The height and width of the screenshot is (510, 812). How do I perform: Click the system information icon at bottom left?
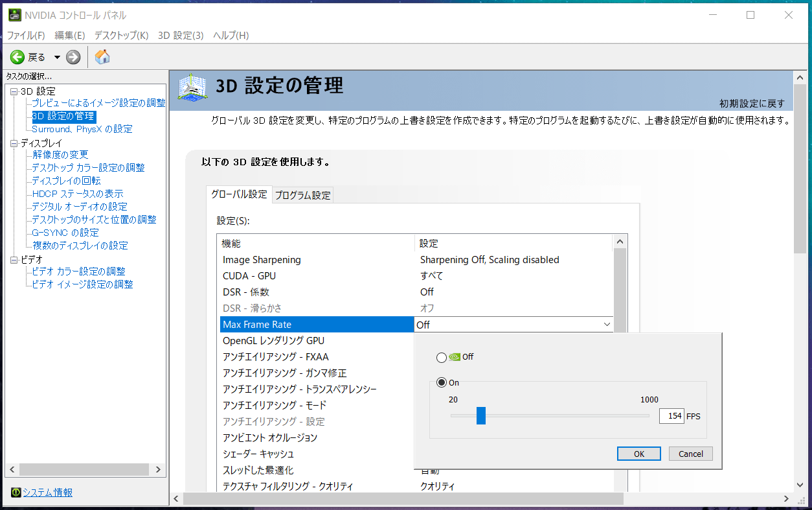coord(16,493)
